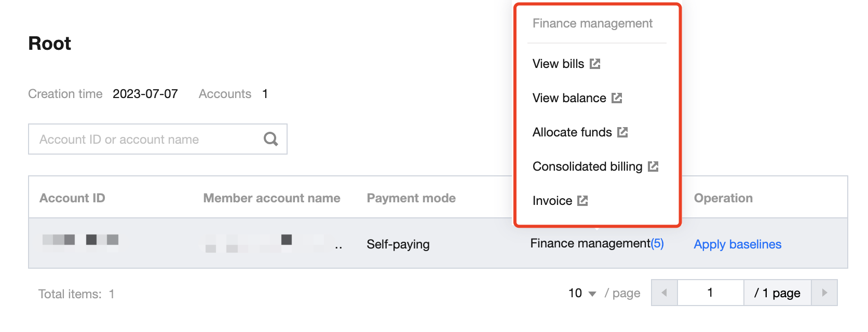Screen dimensions: 868x332
Task: Choose Allocate funds in the menu
Action: tap(572, 132)
